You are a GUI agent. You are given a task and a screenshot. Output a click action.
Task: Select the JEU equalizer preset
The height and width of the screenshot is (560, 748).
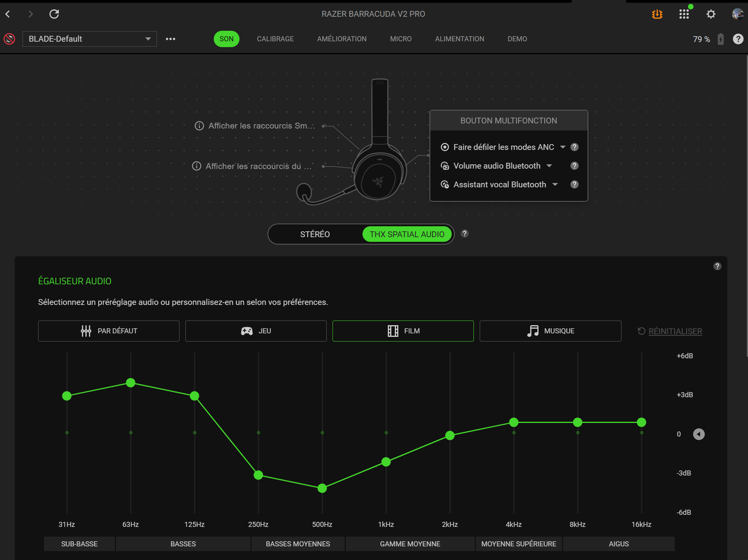(256, 331)
